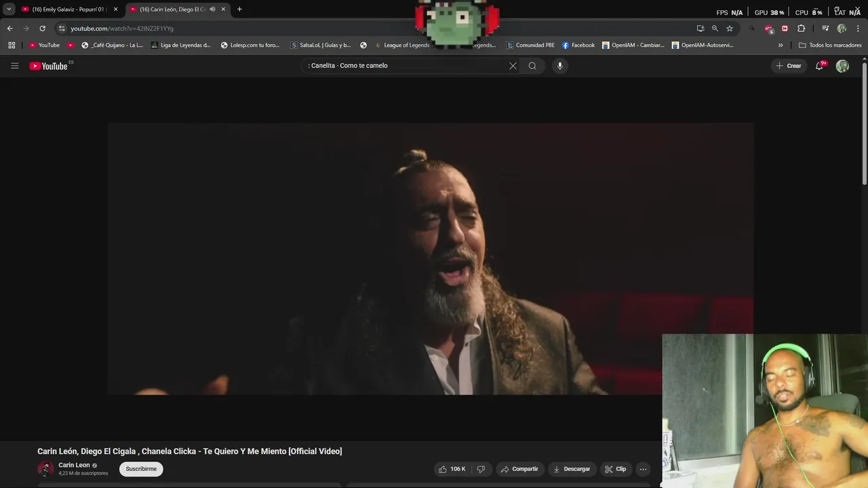The image size is (868, 488).
Task: Run search with the magnifier button
Action: 532,66
